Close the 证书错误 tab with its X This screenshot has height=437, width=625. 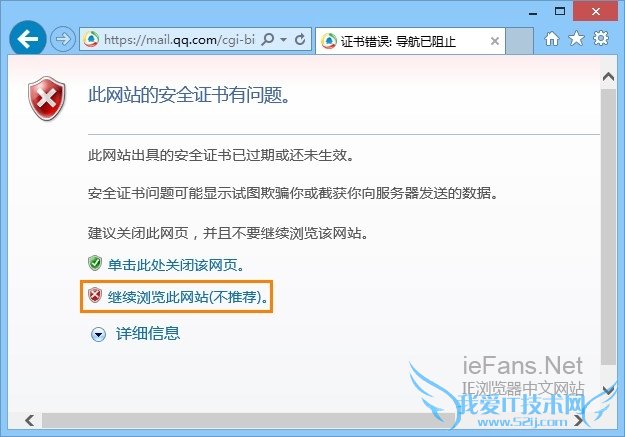coord(495,41)
